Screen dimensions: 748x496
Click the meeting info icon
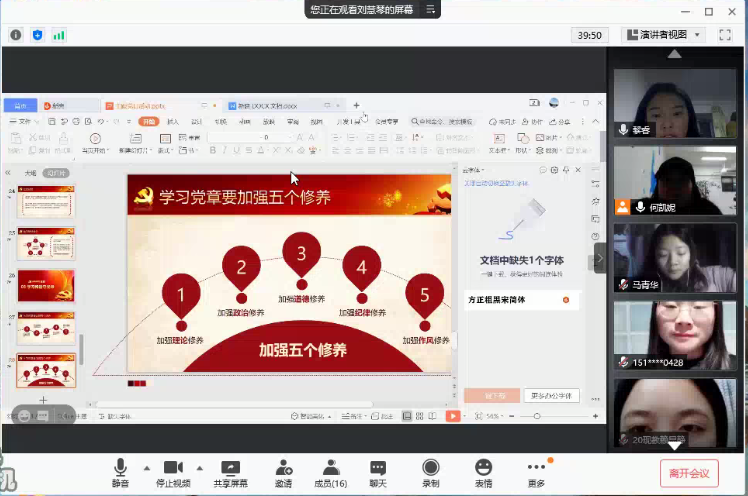point(16,35)
